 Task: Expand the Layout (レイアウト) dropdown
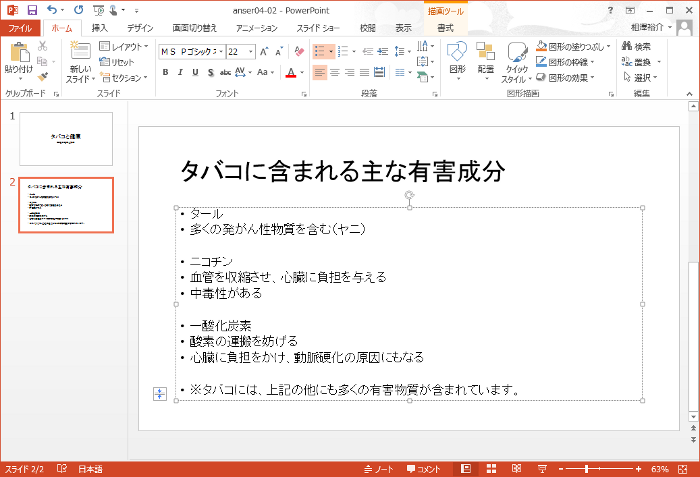pyautogui.click(x=124, y=46)
